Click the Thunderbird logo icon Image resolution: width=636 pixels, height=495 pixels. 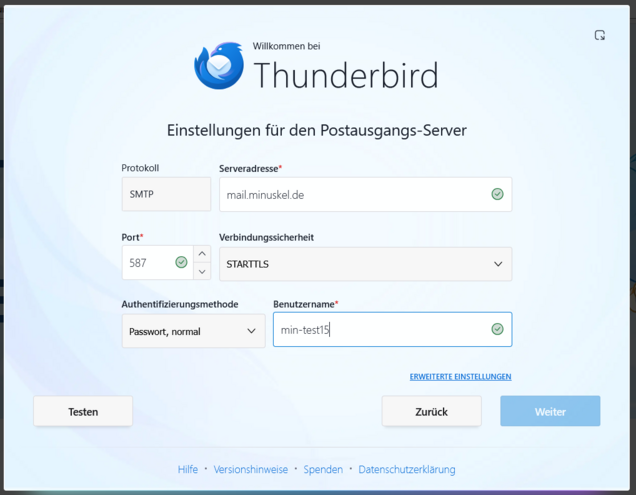tap(219, 66)
